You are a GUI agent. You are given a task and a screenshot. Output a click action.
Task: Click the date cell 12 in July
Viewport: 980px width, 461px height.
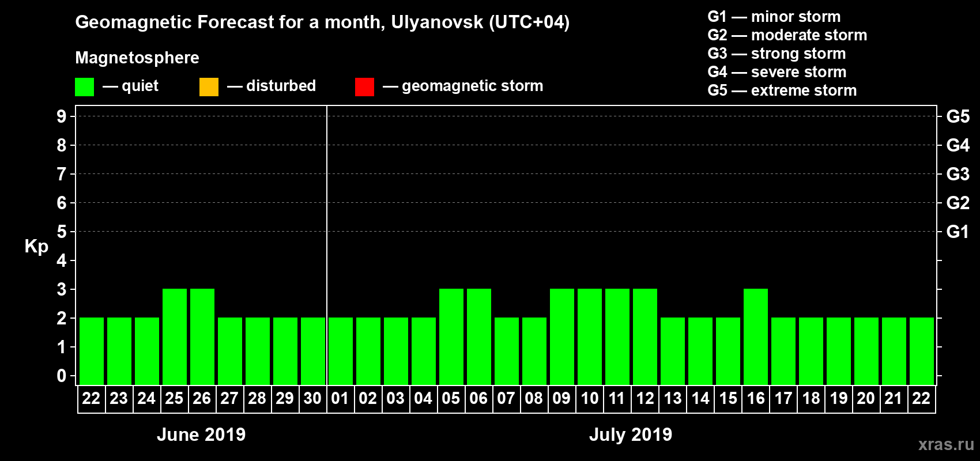pos(644,399)
